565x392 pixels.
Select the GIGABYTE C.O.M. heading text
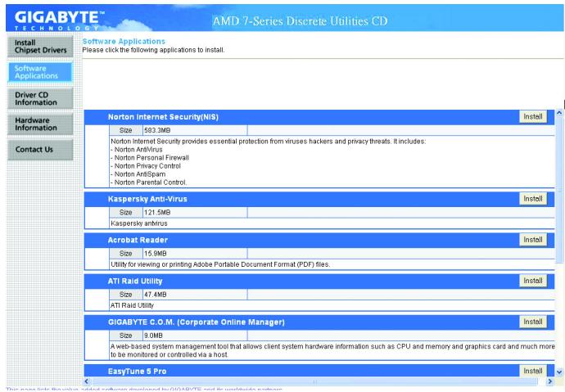point(197,322)
